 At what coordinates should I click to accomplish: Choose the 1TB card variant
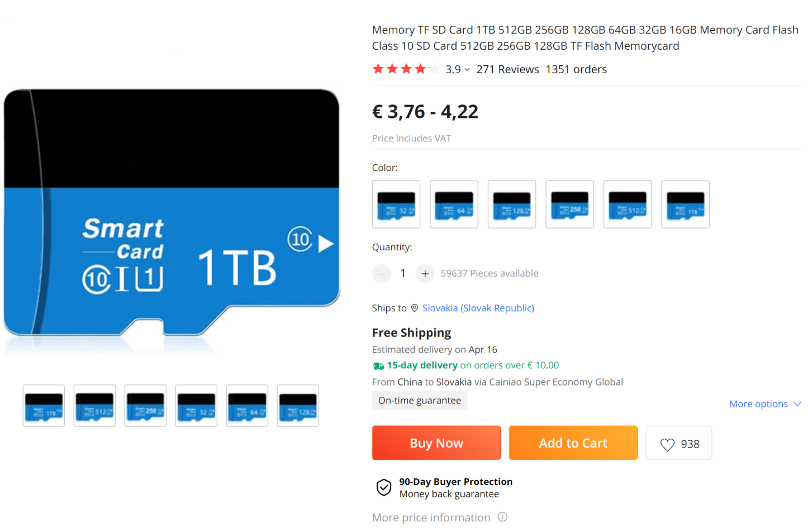click(686, 204)
